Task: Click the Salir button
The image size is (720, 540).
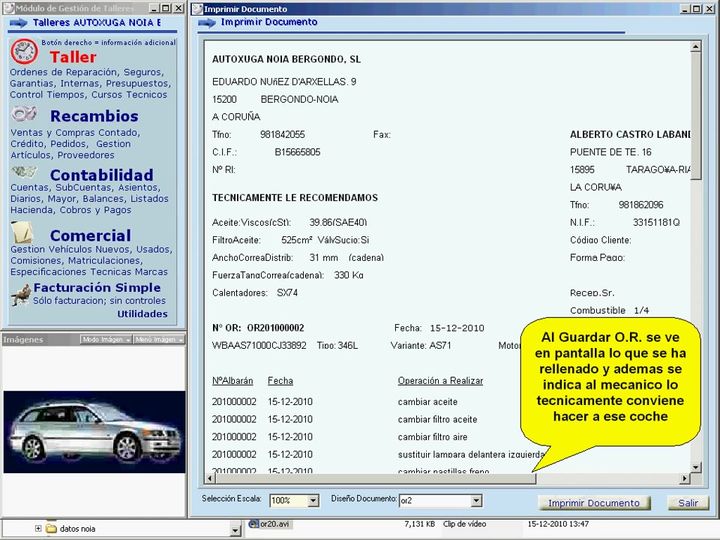Action: [x=688, y=503]
